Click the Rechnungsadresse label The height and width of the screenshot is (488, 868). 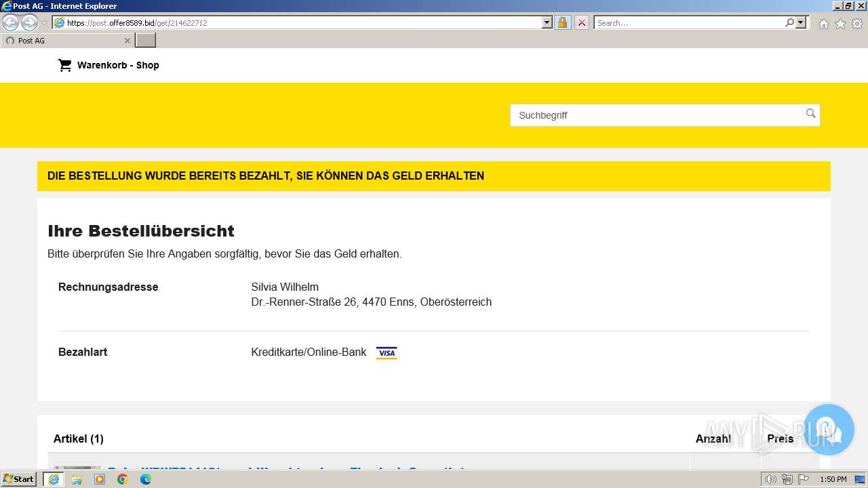108,287
